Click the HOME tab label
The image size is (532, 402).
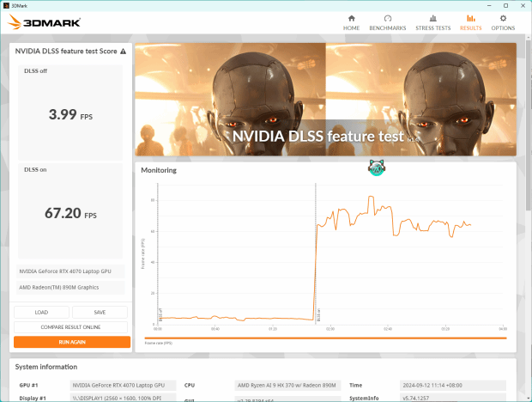click(x=351, y=28)
